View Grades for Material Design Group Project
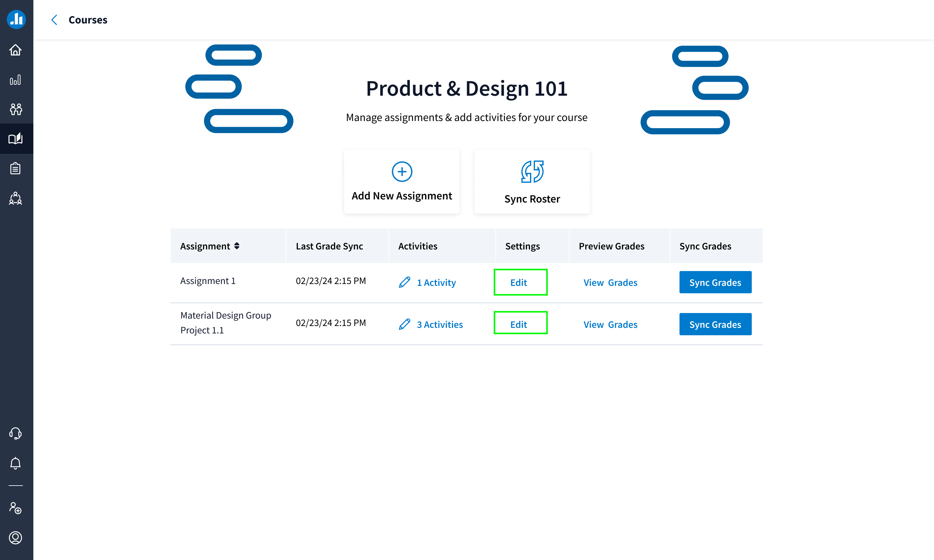This screenshot has width=934, height=560. coord(610,324)
